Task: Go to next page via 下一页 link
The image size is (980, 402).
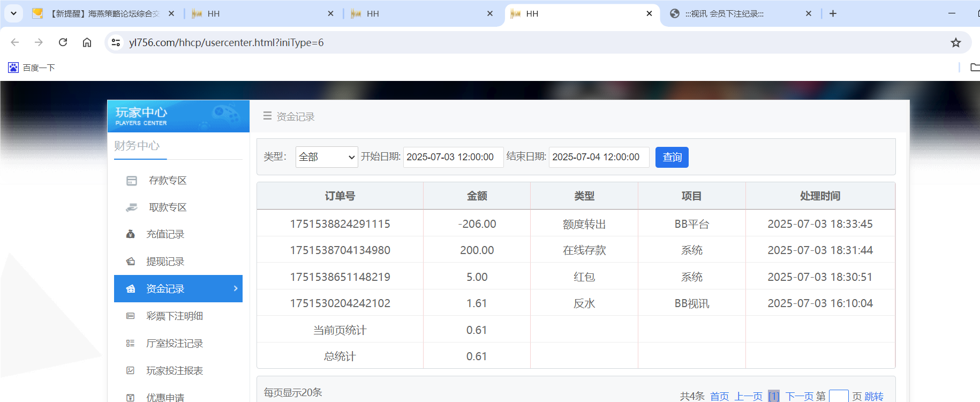Action: click(x=800, y=396)
